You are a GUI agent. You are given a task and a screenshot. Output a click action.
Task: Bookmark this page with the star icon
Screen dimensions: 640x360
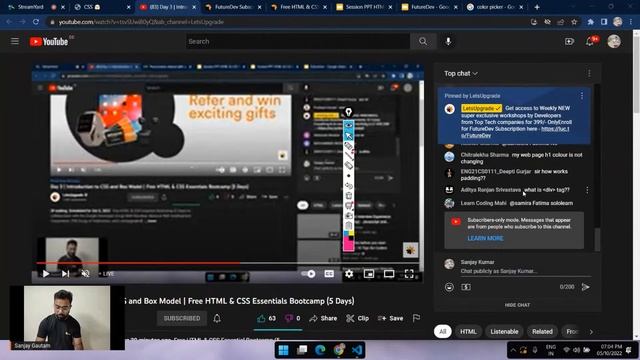[x=574, y=22]
